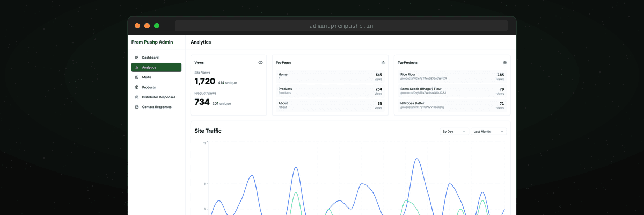Select the Home page row in Top Pages
The height and width of the screenshot is (215, 644).
pyautogui.click(x=330, y=76)
